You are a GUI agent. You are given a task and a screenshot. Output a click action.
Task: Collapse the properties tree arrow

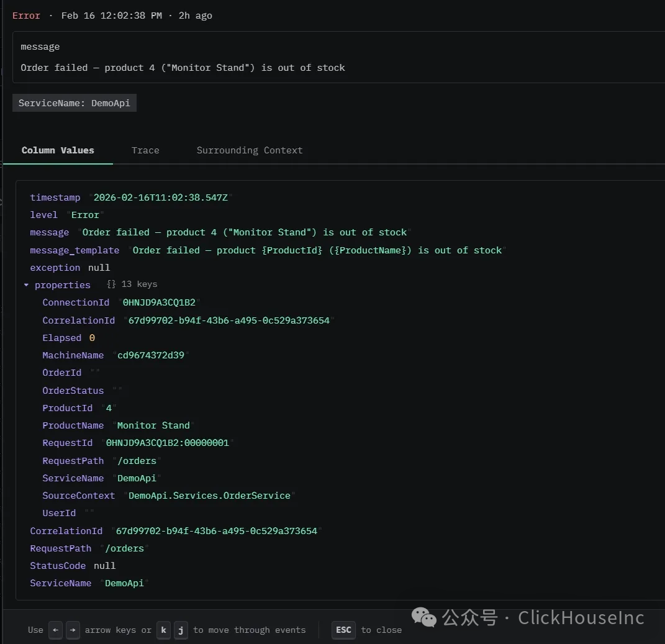26,285
